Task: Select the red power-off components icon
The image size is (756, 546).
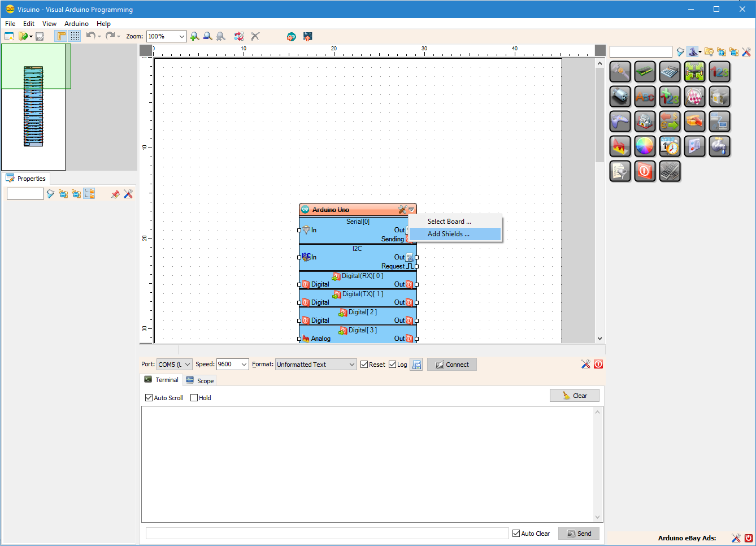Action: pyautogui.click(x=645, y=171)
